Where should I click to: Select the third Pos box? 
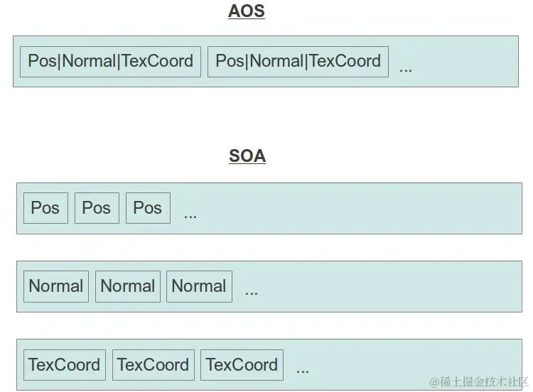149,208
